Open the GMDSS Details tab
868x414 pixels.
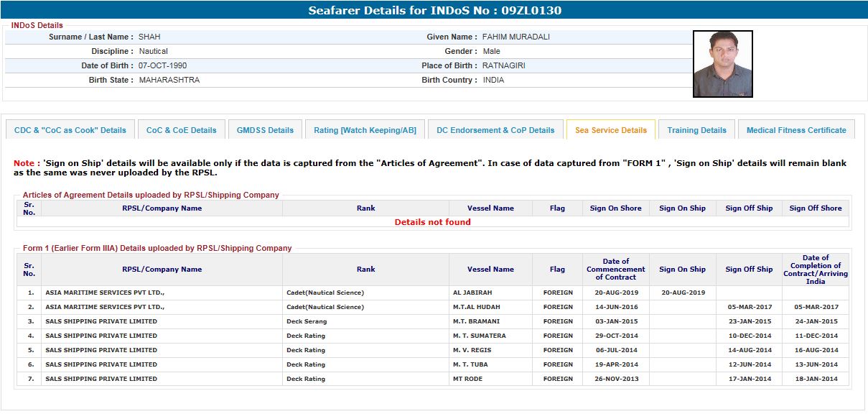click(265, 130)
